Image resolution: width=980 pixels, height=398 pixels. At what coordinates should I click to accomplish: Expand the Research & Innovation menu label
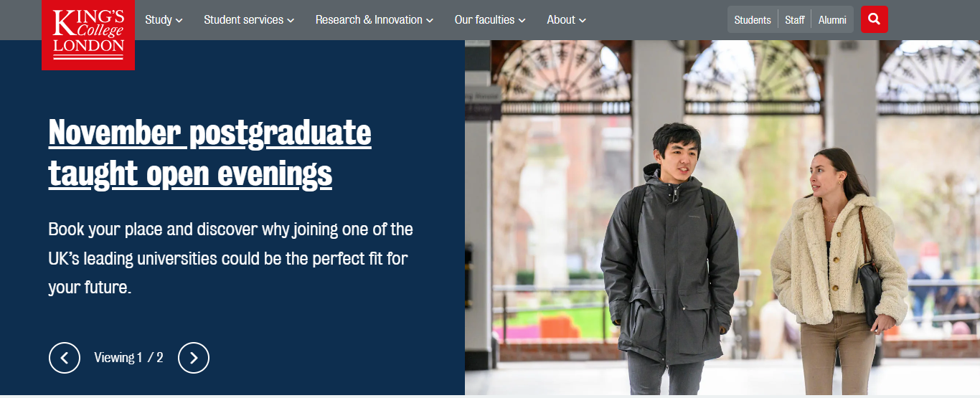tap(369, 20)
